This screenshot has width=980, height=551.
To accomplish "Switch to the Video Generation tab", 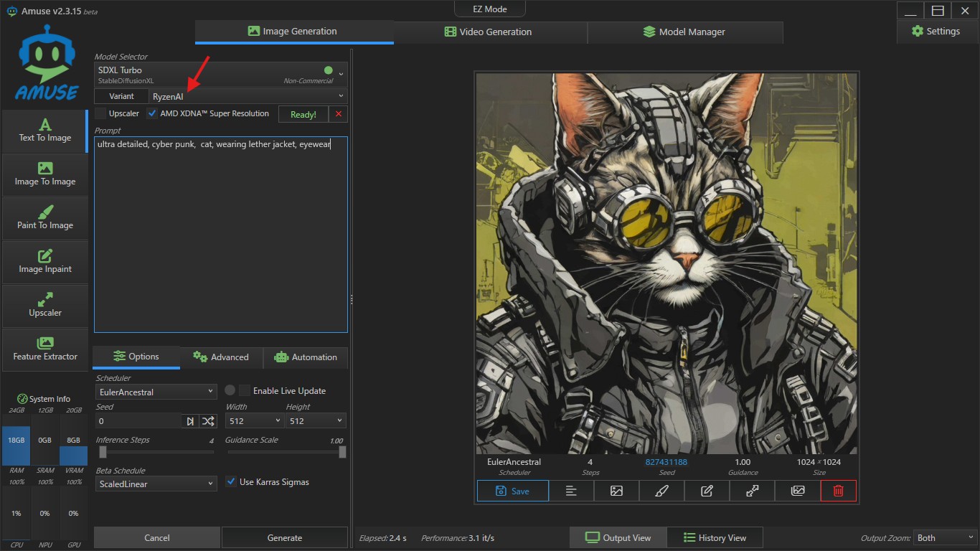I will pos(489,32).
